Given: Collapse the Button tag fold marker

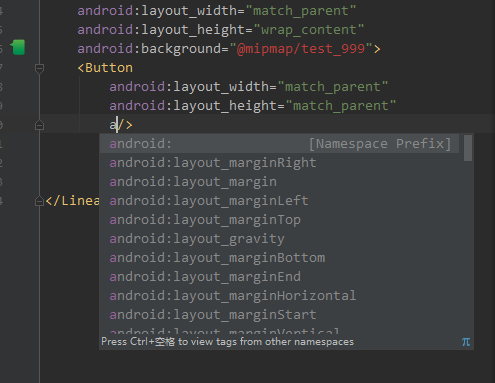Looking at the screenshot, I should [x=39, y=68].
